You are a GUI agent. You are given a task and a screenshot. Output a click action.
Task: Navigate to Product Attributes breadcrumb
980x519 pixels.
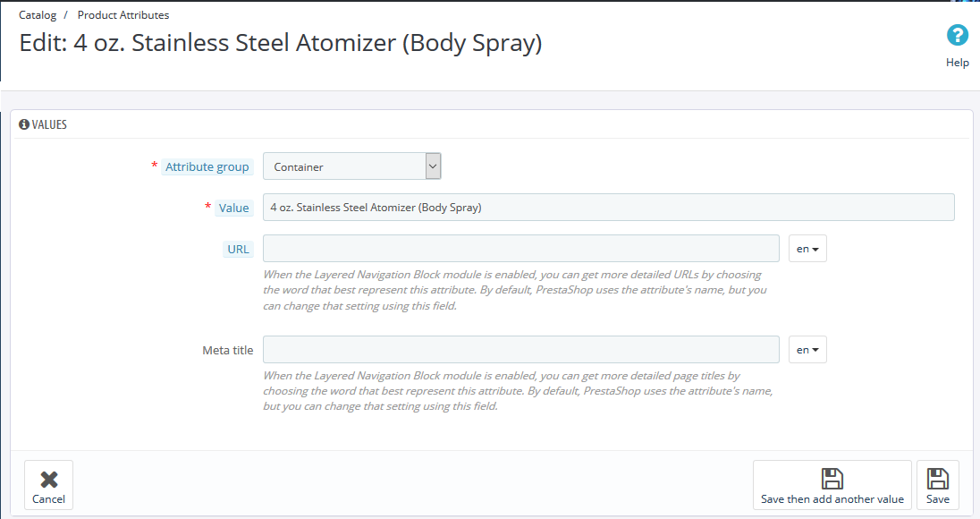123,15
